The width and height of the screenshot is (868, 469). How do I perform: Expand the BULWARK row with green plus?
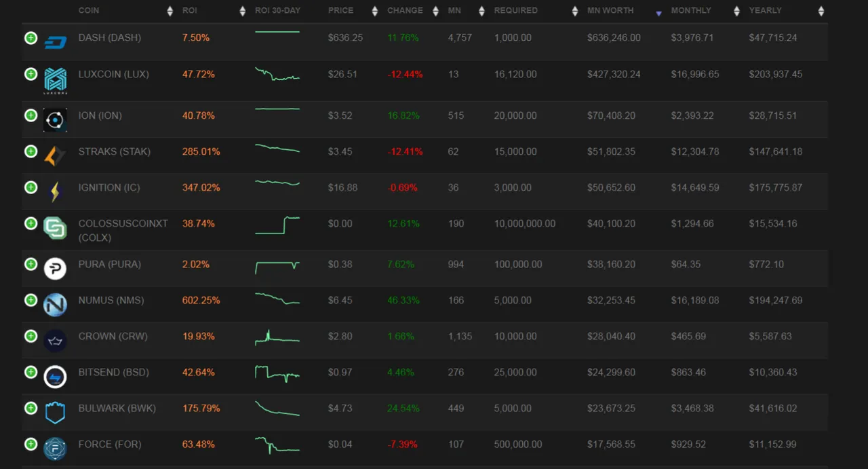pyautogui.click(x=31, y=408)
